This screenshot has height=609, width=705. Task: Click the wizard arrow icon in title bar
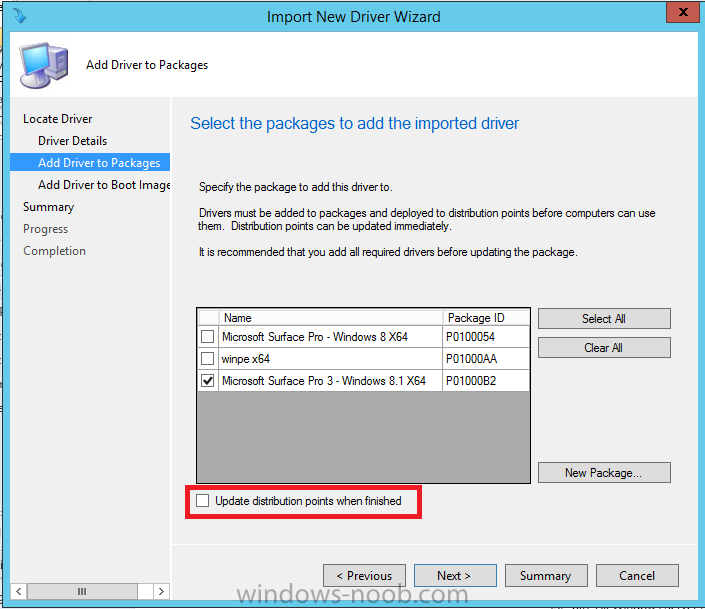pos(20,16)
